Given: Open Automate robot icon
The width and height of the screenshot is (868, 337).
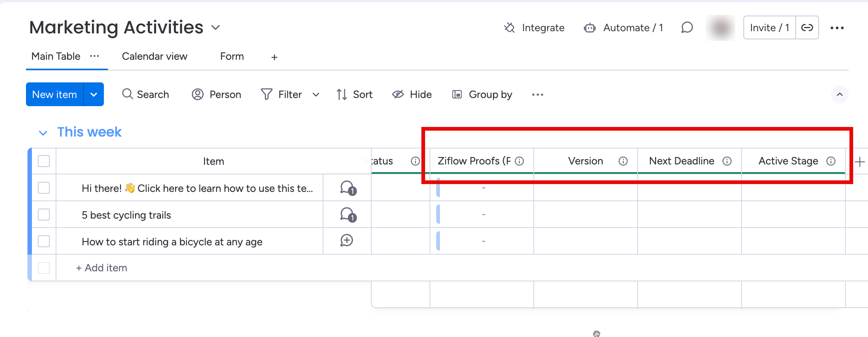Looking at the screenshot, I should pos(589,28).
